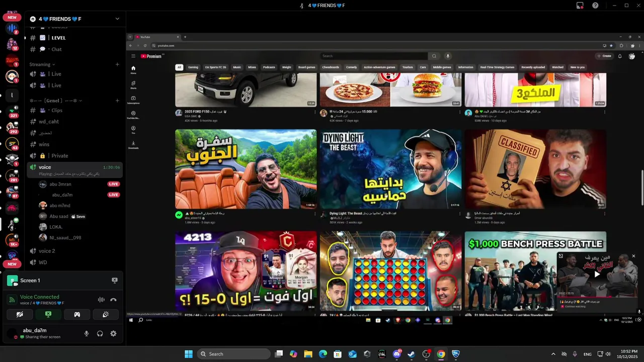This screenshot has width=644, height=362.
Task: Select user LOKA. in voice channel
Action: pyautogui.click(x=79, y=227)
